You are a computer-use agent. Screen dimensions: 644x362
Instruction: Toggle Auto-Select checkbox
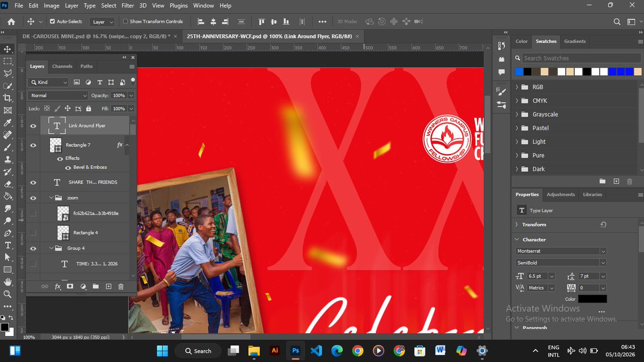52,21
